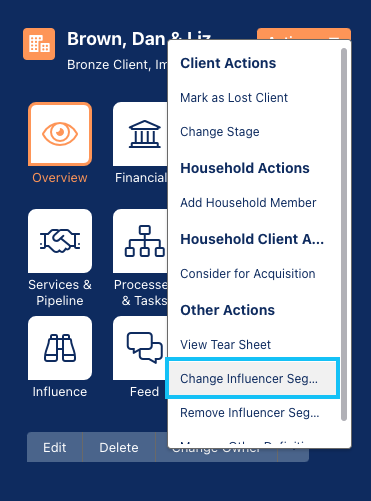Click the Delete button
This screenshot has width=371, height=501.
click(x=119, y=447)
